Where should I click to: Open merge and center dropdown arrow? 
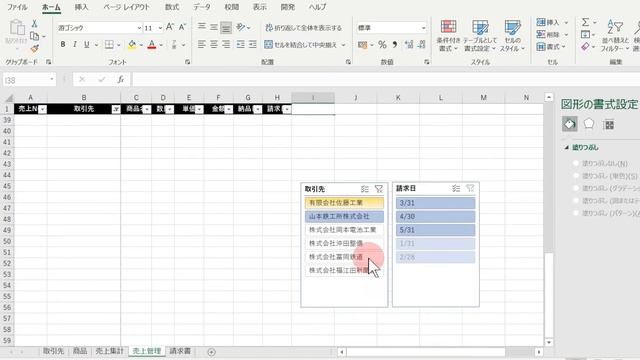(343, 44)
